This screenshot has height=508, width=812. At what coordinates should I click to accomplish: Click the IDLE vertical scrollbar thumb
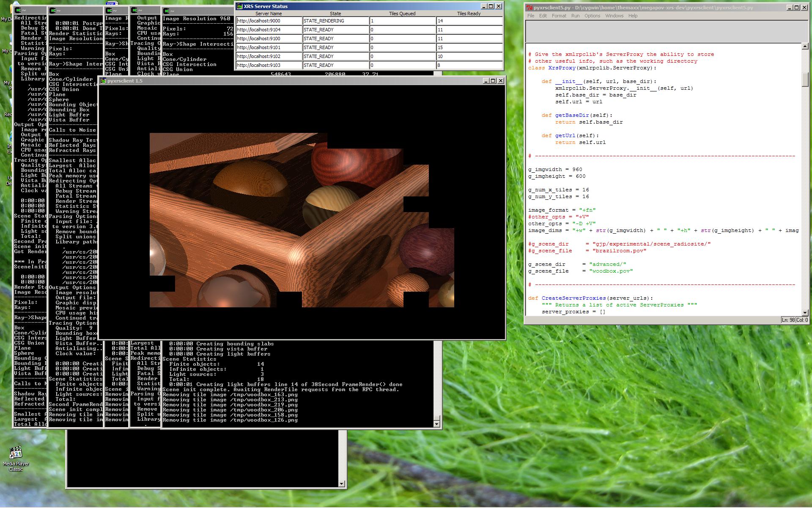click(x=805, y=79)
